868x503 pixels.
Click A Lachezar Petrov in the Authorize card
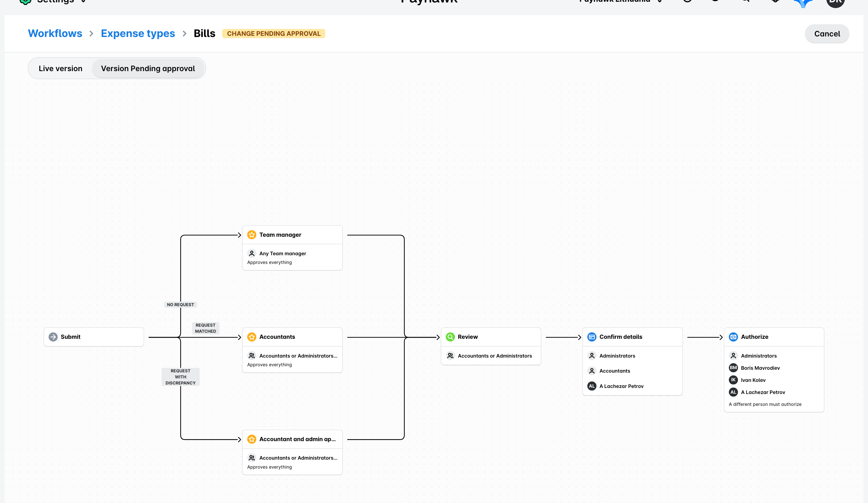(x=763, y=392)
